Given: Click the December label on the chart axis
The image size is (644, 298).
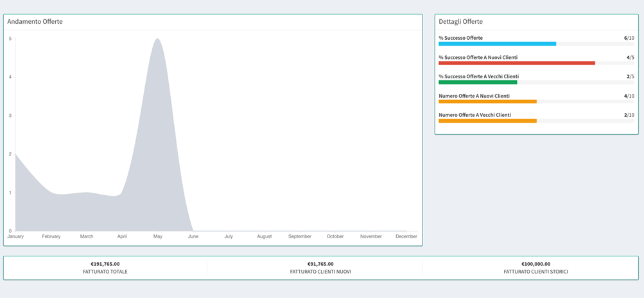Looking at the screenshot, I should coord(406,236).
